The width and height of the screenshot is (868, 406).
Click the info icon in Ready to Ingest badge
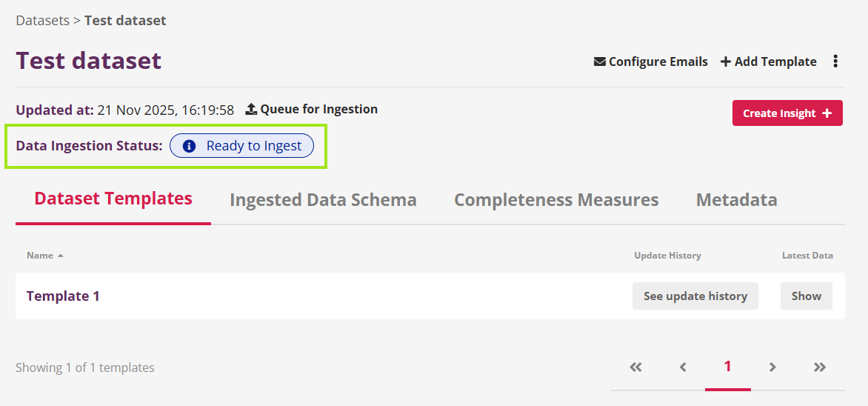[x=189, y=146]
